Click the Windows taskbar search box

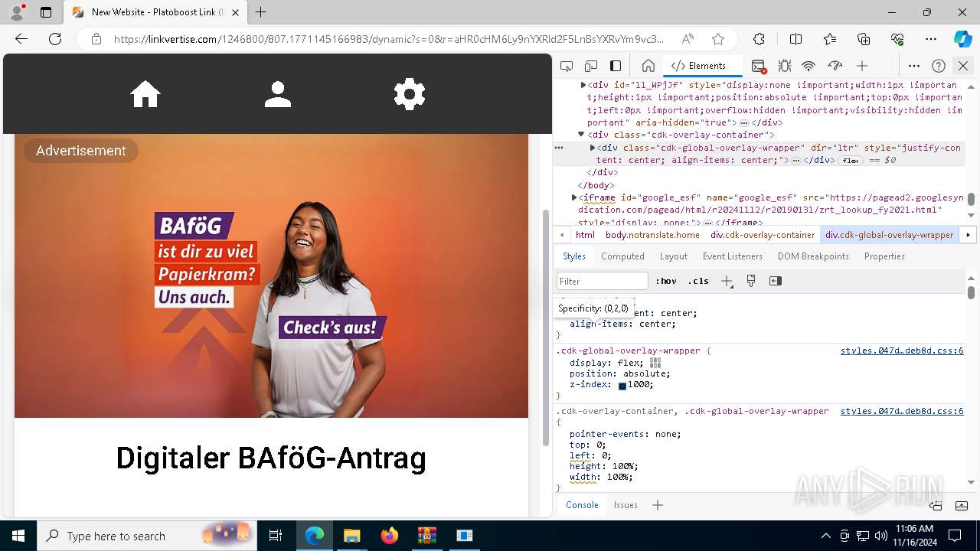coord(145,536)
